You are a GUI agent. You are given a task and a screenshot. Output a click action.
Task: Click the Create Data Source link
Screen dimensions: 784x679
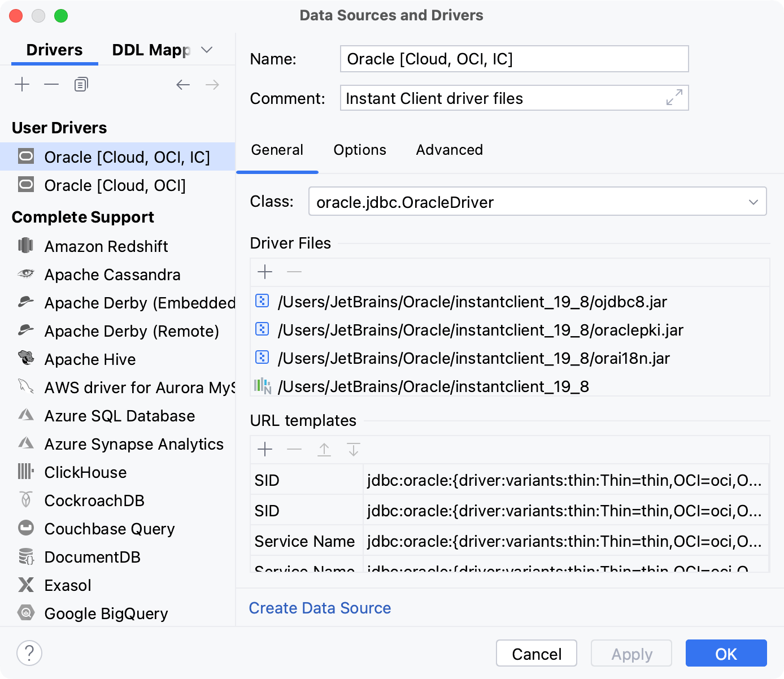[x=320, y=608]
